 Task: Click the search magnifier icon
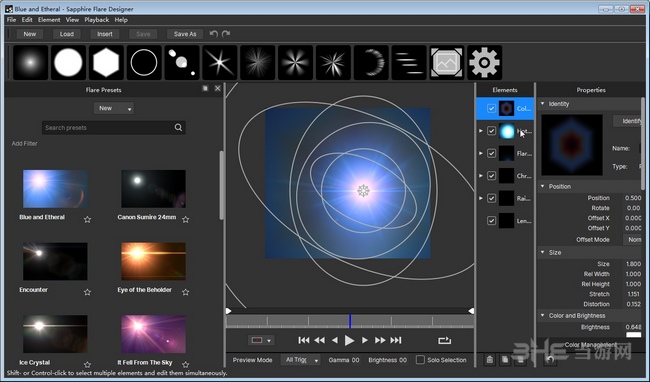click(178, 127)
